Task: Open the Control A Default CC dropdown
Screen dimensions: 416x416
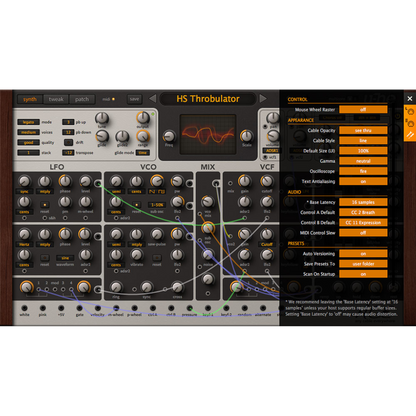Action: 363,212
